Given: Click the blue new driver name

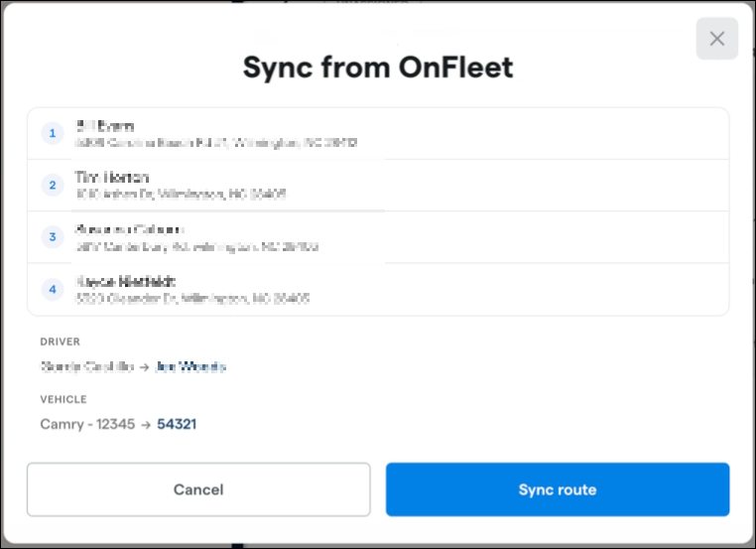Looking at the screenshot, I should 190,366.
